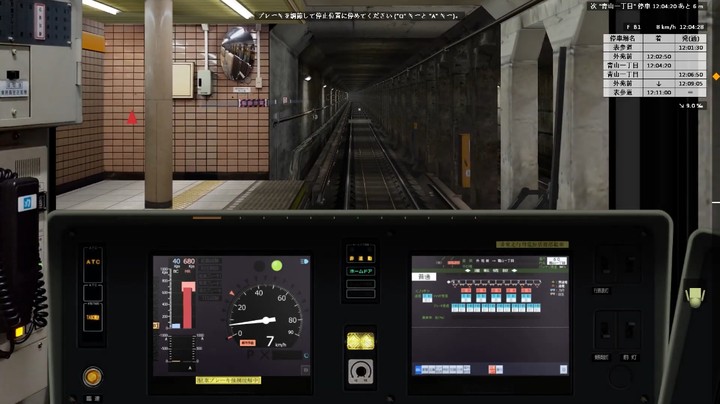This screenshot has width=720, height=404.
Task: Turn the rotary knob switch below the yellow button
Action: 360,371
